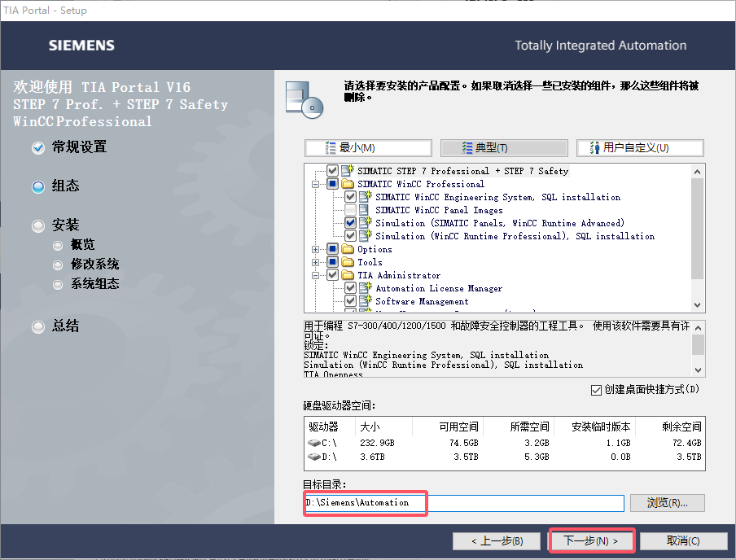Click the C:\ drive icon
Viewport: 736px width, 560px height.
314,443
